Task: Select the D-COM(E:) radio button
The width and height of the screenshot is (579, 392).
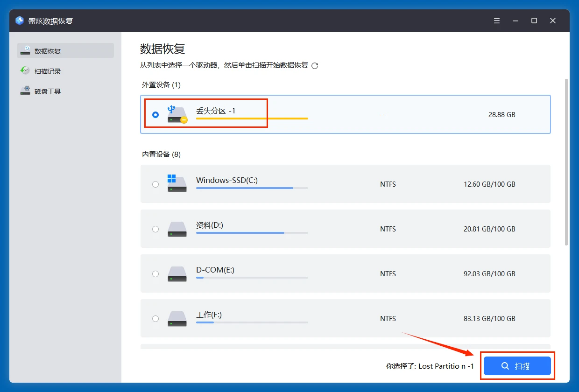Action: coord(155,273)
